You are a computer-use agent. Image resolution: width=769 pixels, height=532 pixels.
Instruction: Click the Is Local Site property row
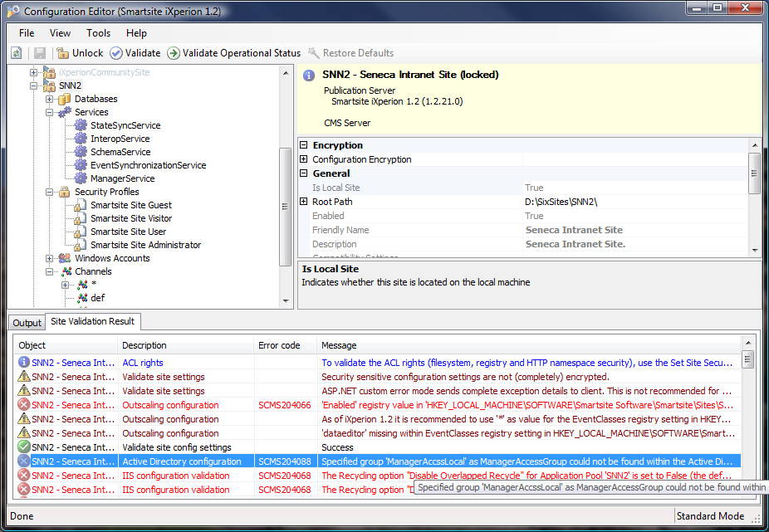(523, 188)
